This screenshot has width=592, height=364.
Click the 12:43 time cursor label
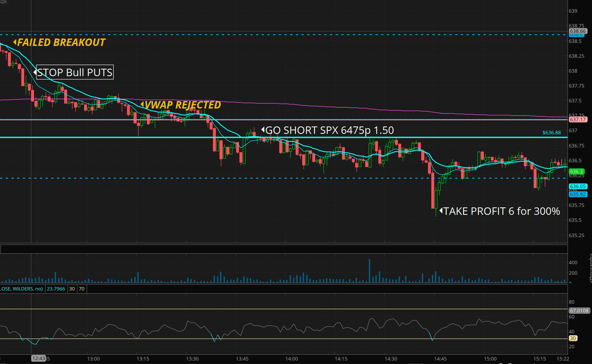[x=39, y=359]
